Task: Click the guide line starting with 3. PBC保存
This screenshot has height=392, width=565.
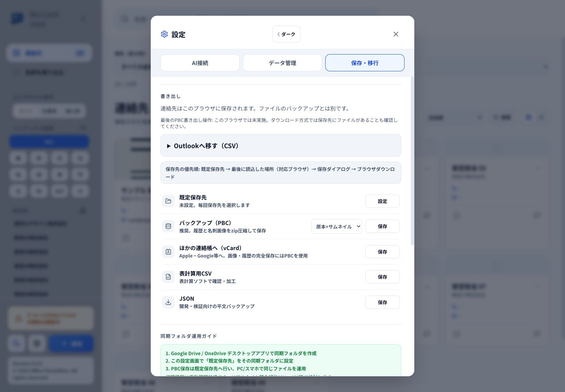Action: click(x=236, y=368)
